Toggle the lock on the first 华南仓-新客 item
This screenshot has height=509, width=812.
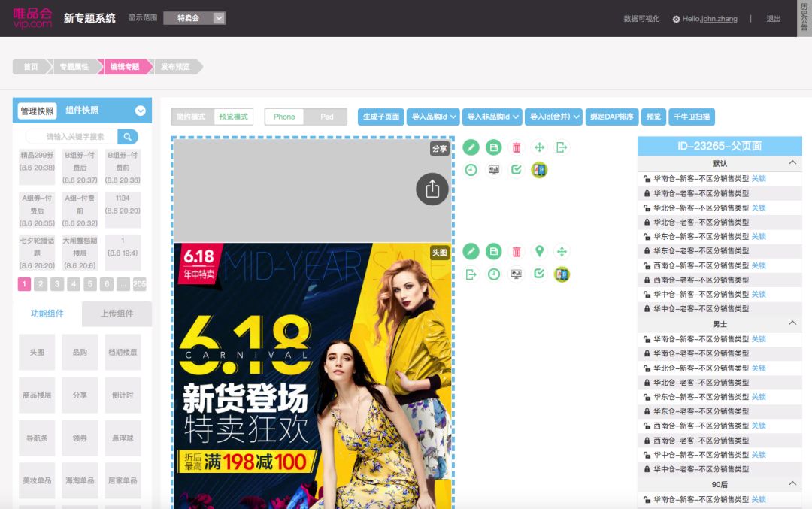647,179
